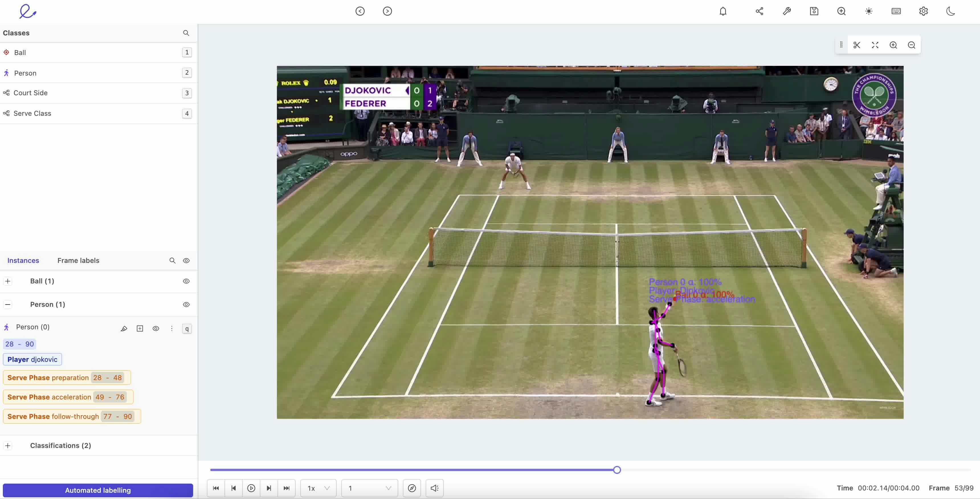This screenshot has height=499, width=980.
Task: Search instances magnifier icon
Action: 172,261
